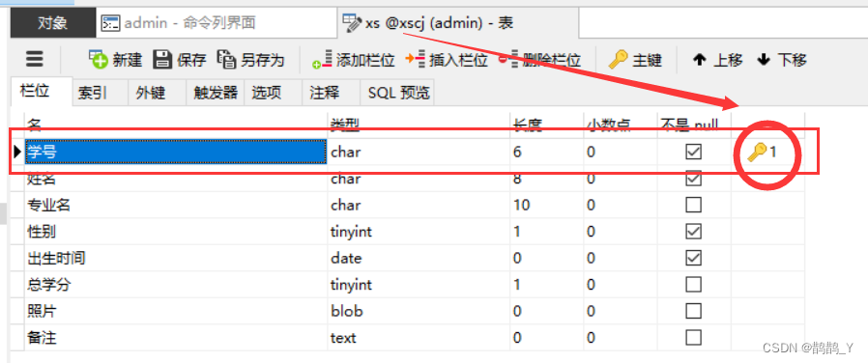
Task: Click the length cell 10 of 专业名
Action: point(546,205)
